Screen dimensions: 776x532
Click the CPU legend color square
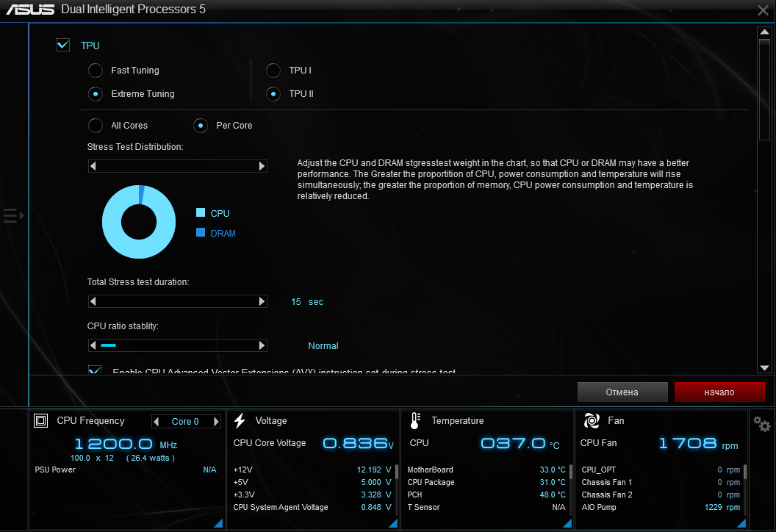[201, 213]
